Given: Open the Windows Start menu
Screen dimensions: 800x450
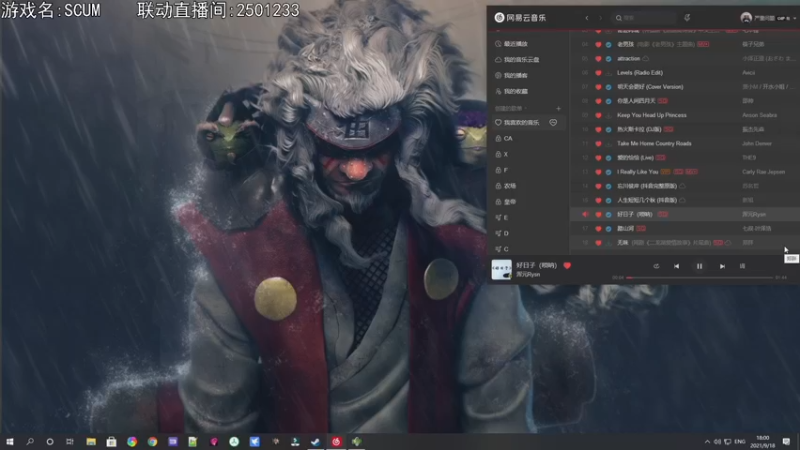Looking at the screenshot, I should tap(10, 442).
